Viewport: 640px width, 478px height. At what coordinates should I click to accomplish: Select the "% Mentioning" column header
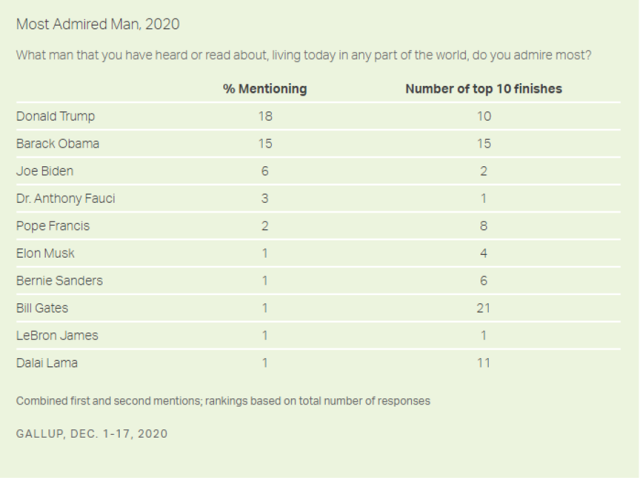[x=265, y=89]
